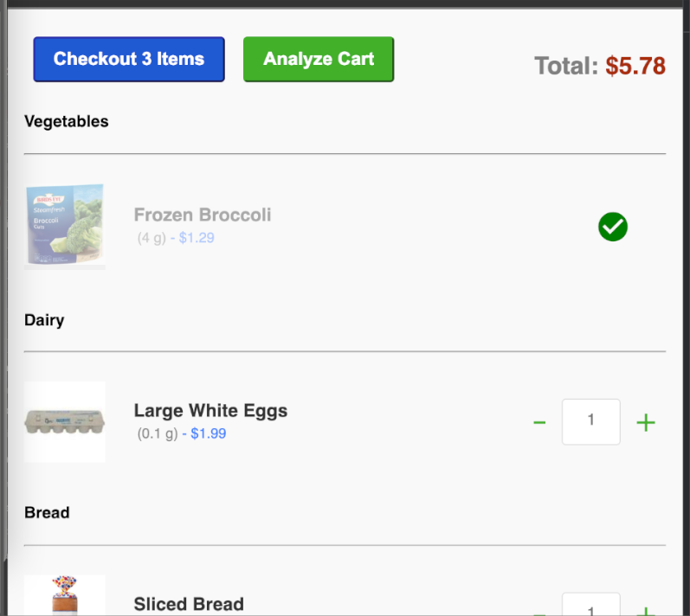
Task: Click the $1.29 broccoli price
Action: 197,238
